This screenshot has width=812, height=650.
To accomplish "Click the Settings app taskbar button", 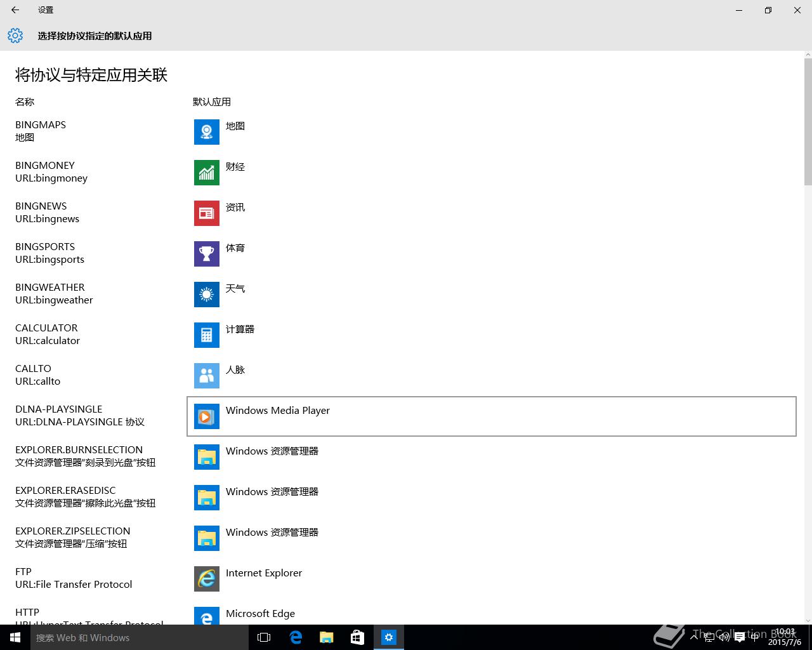I will (389, 637).
